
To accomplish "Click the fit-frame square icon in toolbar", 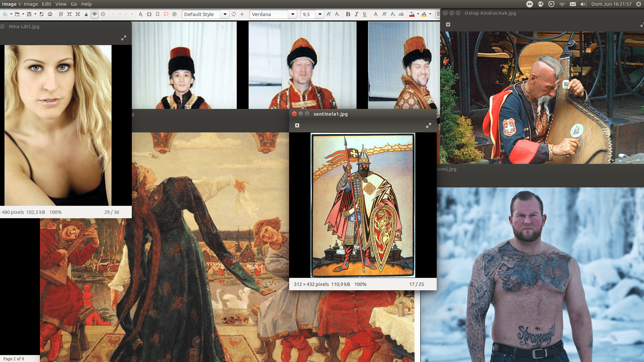I will (x=69, y=14).
